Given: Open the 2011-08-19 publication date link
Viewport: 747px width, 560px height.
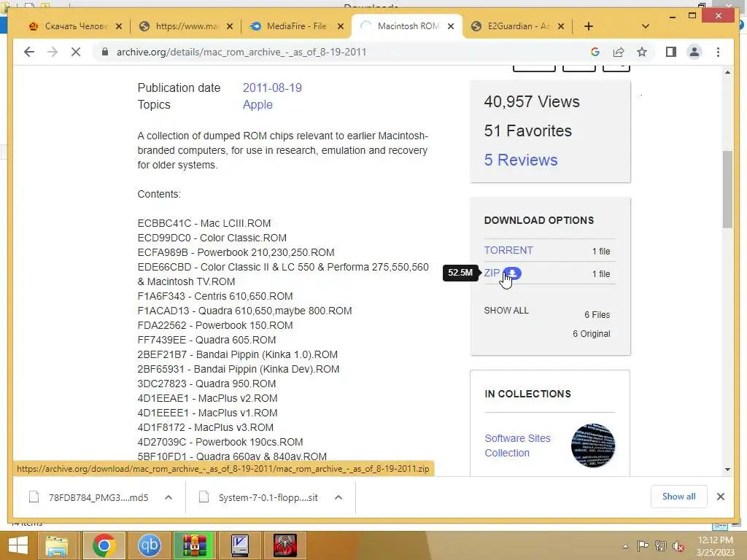Looking at the screenshot, I should click(272, 87).
